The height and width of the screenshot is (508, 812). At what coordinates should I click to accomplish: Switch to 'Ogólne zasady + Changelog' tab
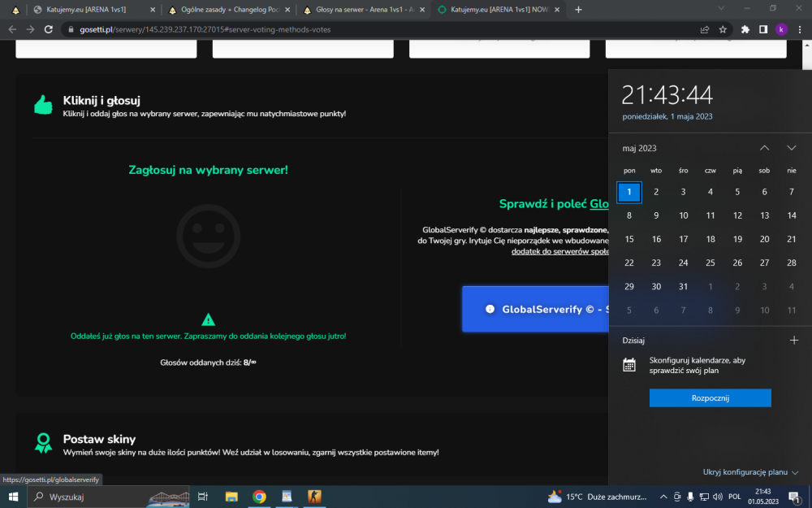tap(231, 9)
